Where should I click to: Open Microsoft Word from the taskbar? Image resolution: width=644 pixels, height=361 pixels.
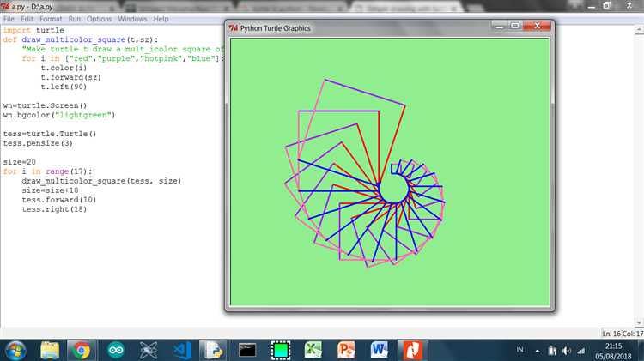pyautogui.click(x=379, y=351)
